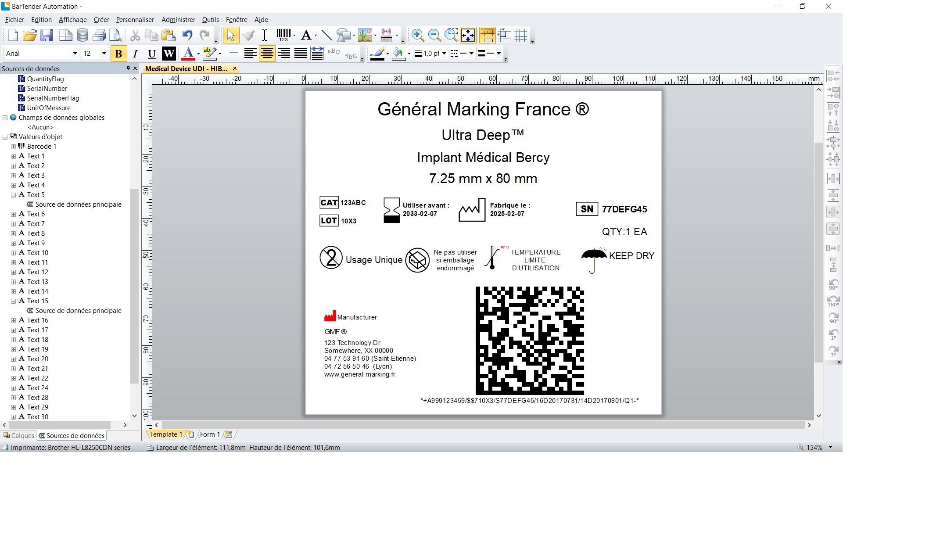936x560 pixels.
Task: Select the line drawing tool
Action: pos(326,35)
